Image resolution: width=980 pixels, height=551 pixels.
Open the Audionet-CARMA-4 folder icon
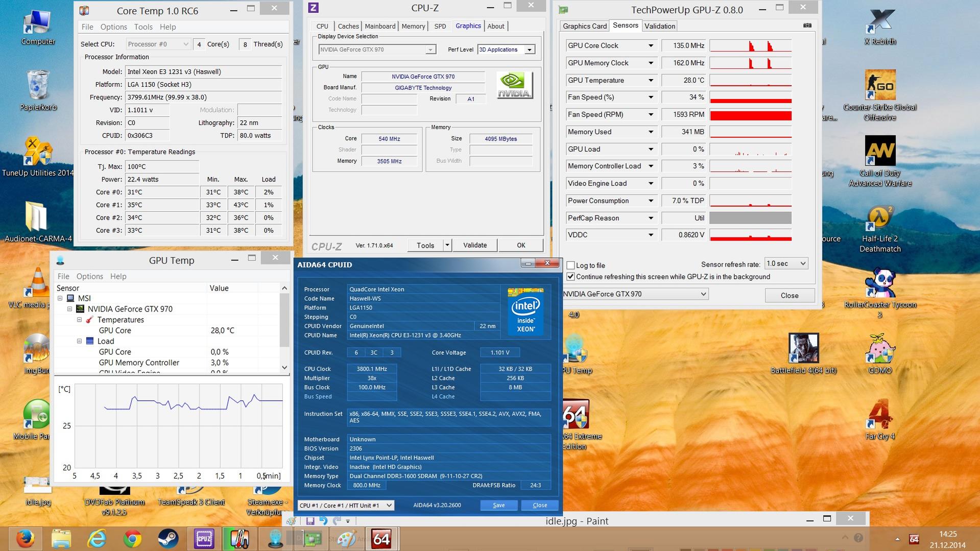[38, 222]
